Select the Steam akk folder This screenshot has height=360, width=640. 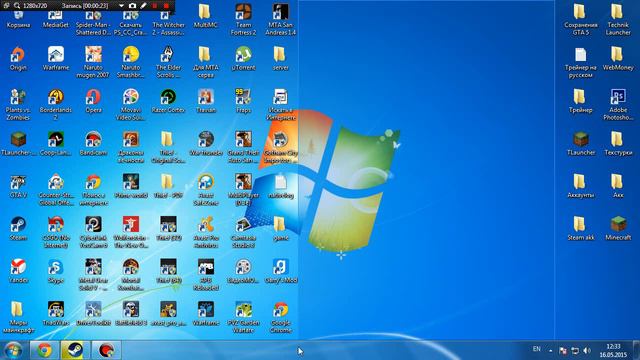point(580,229)
